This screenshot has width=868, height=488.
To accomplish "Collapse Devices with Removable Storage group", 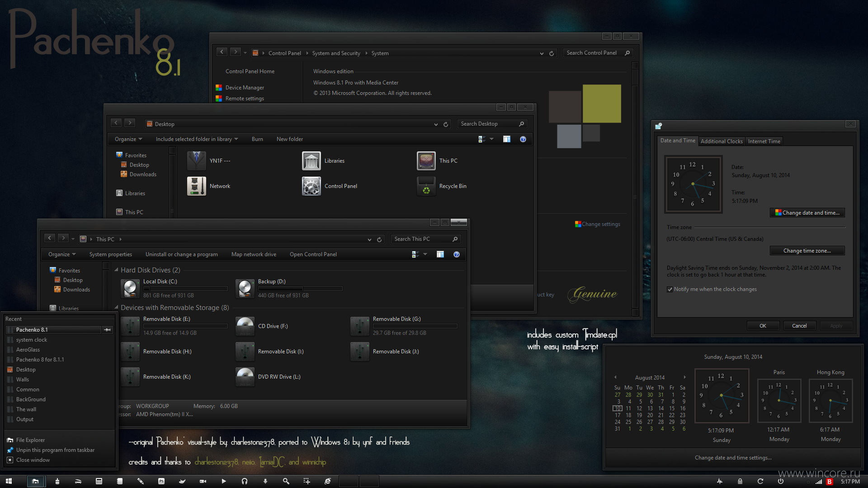I will point(116,308).
